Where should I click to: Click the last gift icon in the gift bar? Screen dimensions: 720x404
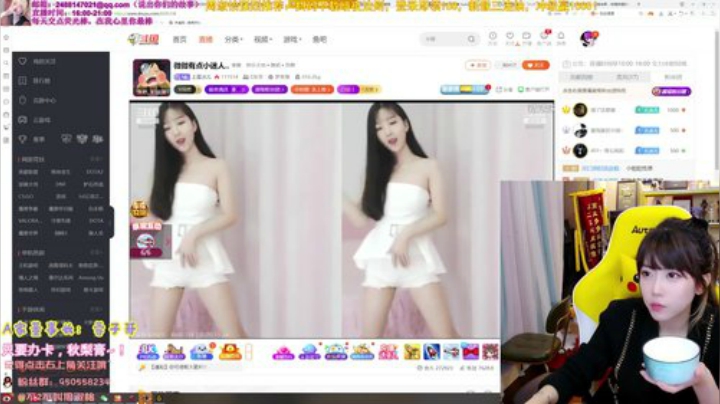click(x=490, y=352)
